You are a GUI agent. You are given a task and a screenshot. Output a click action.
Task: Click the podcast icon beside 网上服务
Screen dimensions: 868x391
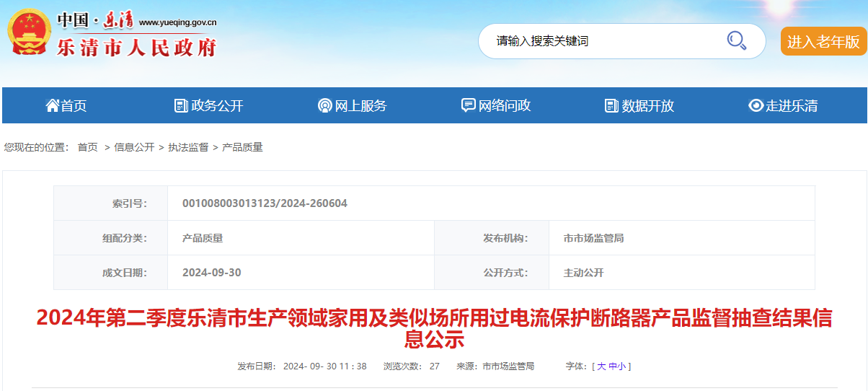324,105
